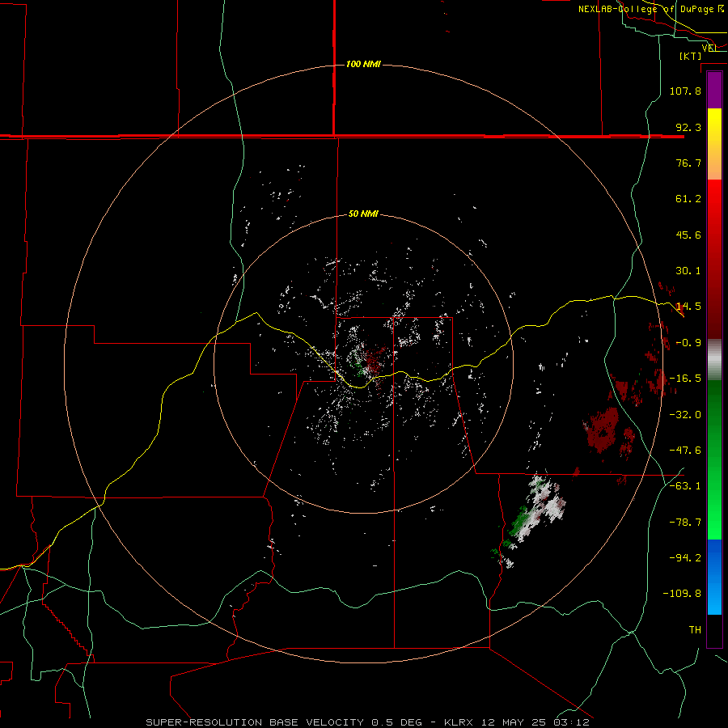Image resolution: width=728 pixels, height=728 pixels.
Task: Pick the red segment of the color bar
Action: click(x=714, y=259)
